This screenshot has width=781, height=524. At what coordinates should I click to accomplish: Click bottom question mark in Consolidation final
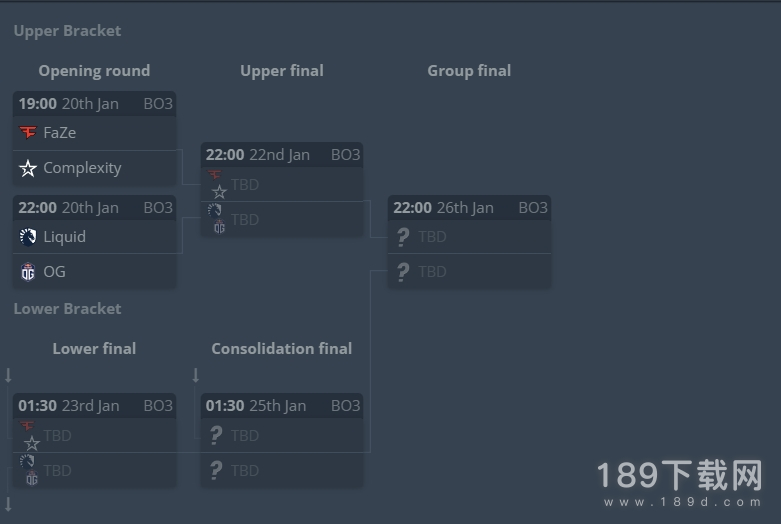215,470
